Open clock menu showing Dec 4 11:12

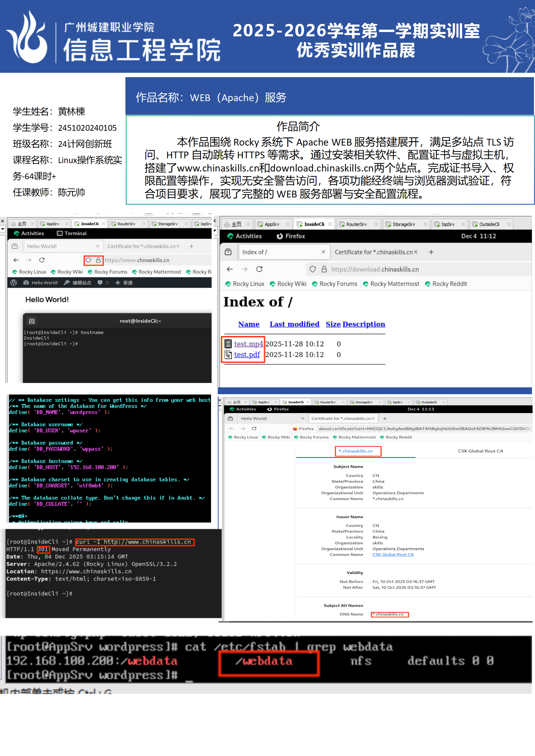(478, 236)
